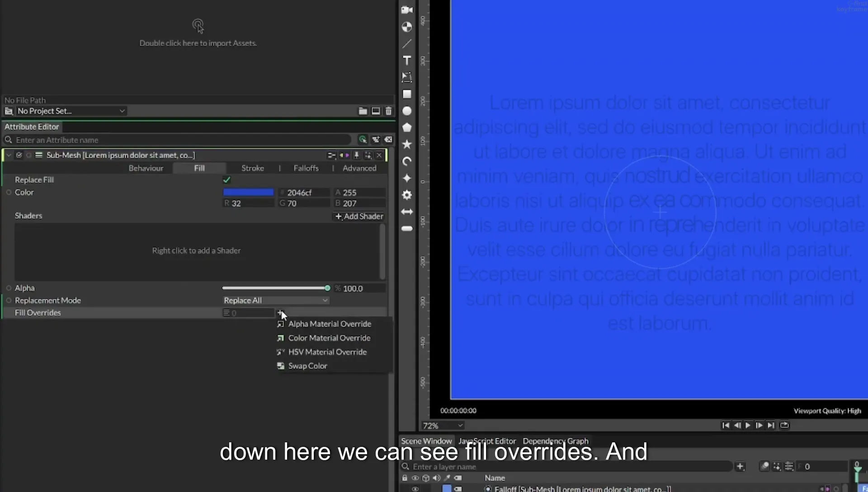The height and width of the screenshot is (492, 868).
Task: Select the Rectangle shape tool
Action: click(x=407, y=94)
